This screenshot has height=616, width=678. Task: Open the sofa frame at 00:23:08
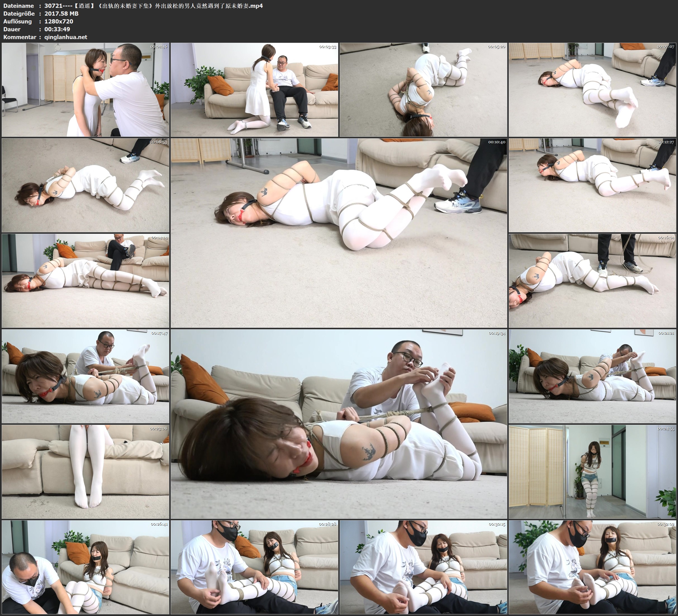point(85,472)
